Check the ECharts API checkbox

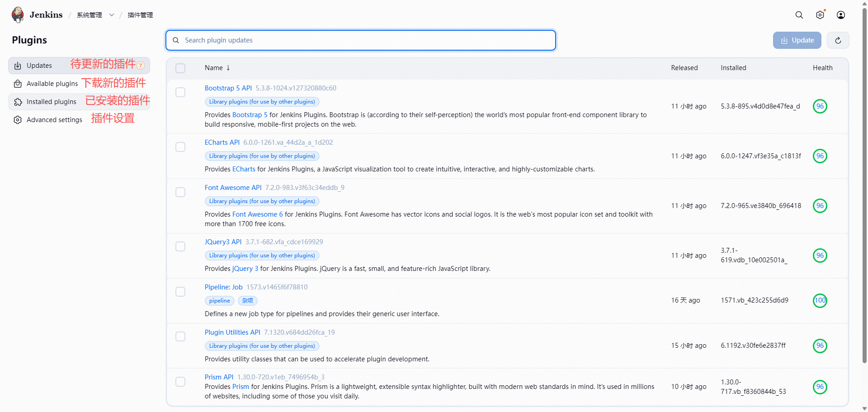point(180,147)
